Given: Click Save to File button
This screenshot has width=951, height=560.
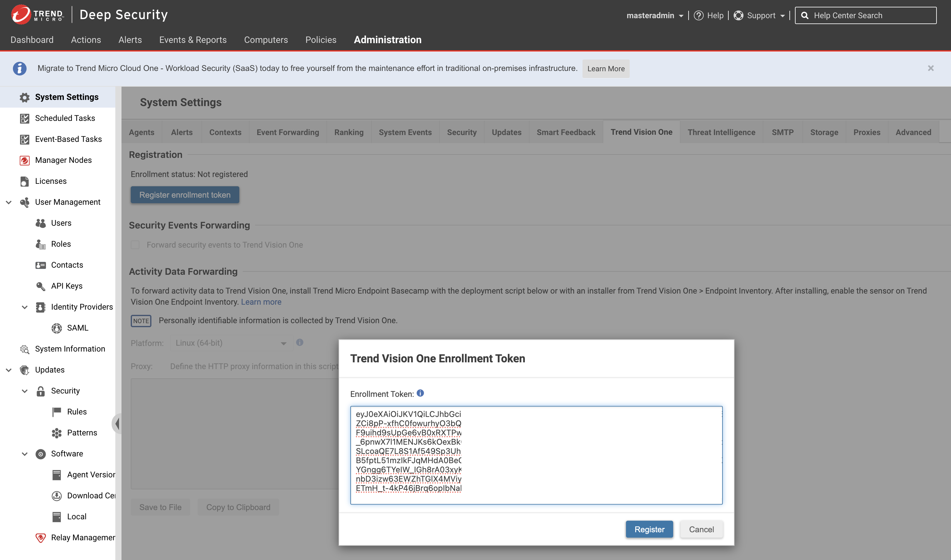Looking at the screenshot, I should [x=160, y=507].
